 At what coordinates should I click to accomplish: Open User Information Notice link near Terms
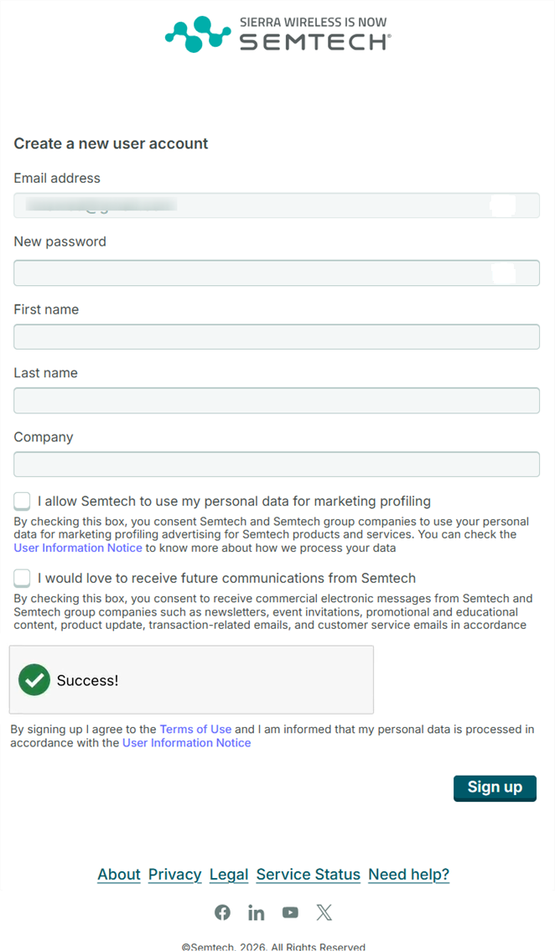click(x=186, y=743)
